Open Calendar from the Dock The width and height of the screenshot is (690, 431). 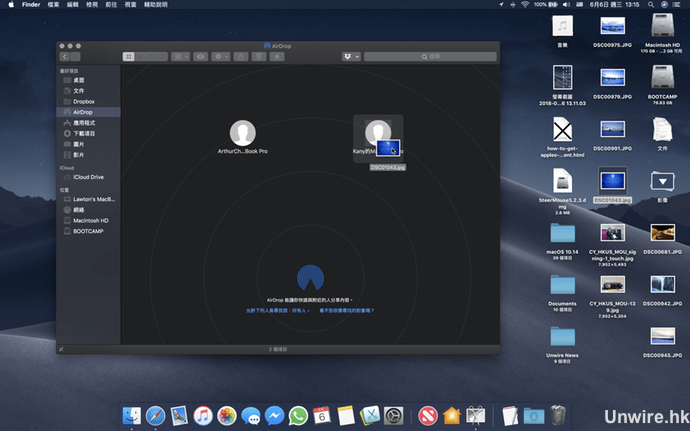[x=322, y=415]
